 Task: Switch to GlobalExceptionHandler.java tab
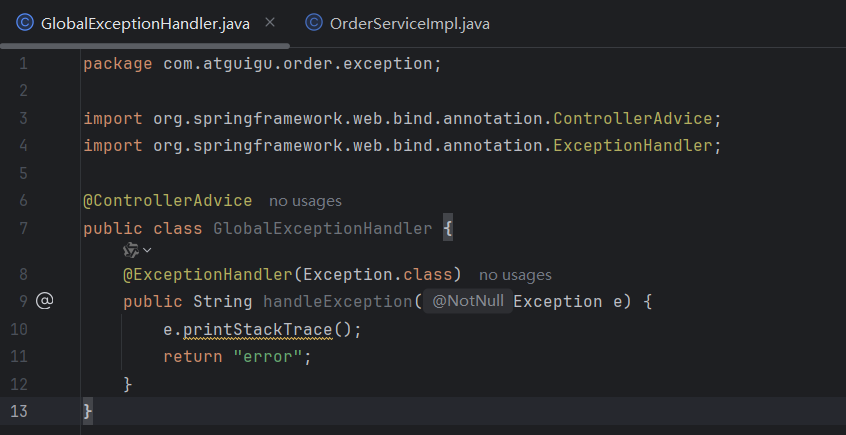point(145,24)
